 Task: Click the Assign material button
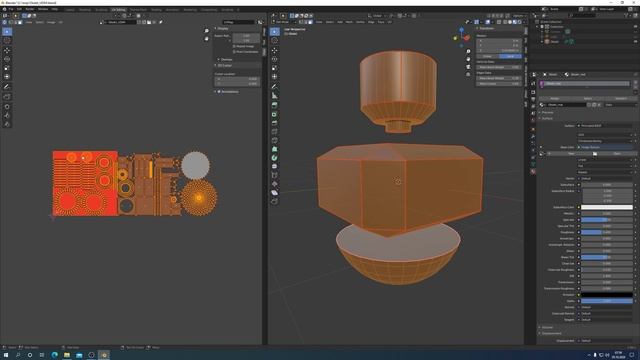pyautogui.click(x=555, y=98)
